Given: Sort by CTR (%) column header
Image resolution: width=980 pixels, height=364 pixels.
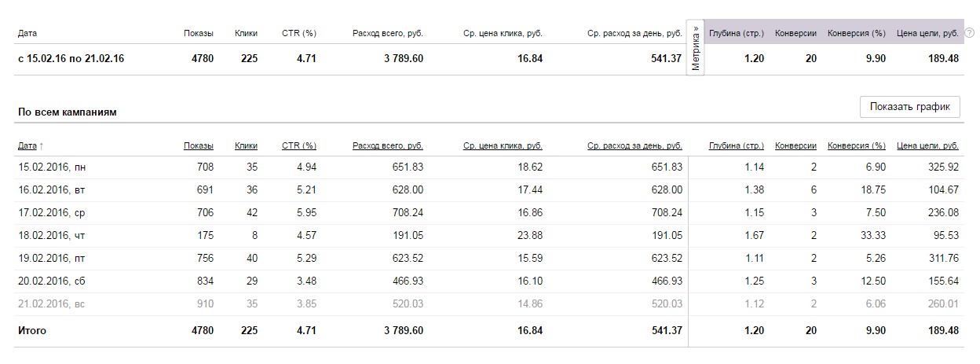Looking at the screenshot, I should [x=298, y=145].
